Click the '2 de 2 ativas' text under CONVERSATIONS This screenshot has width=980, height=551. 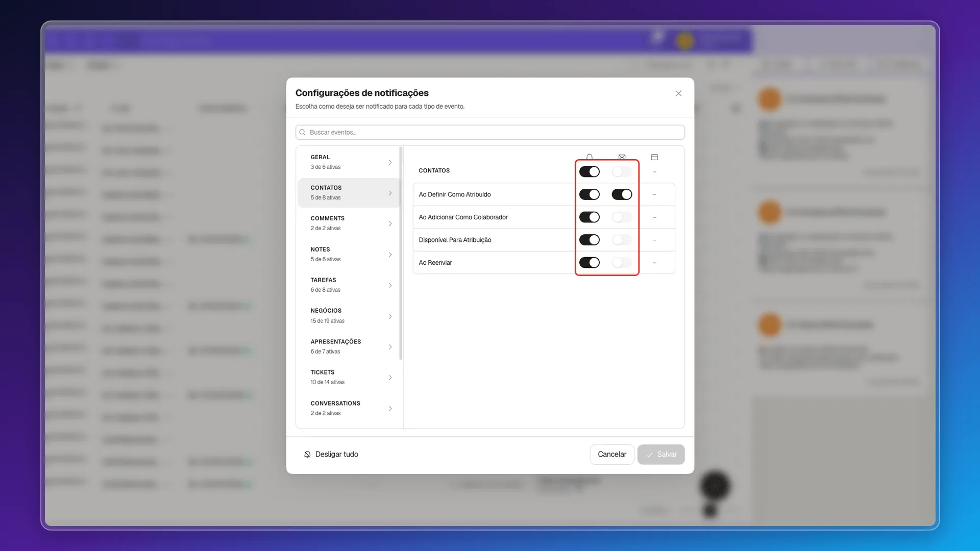click(x=326, y=414)
